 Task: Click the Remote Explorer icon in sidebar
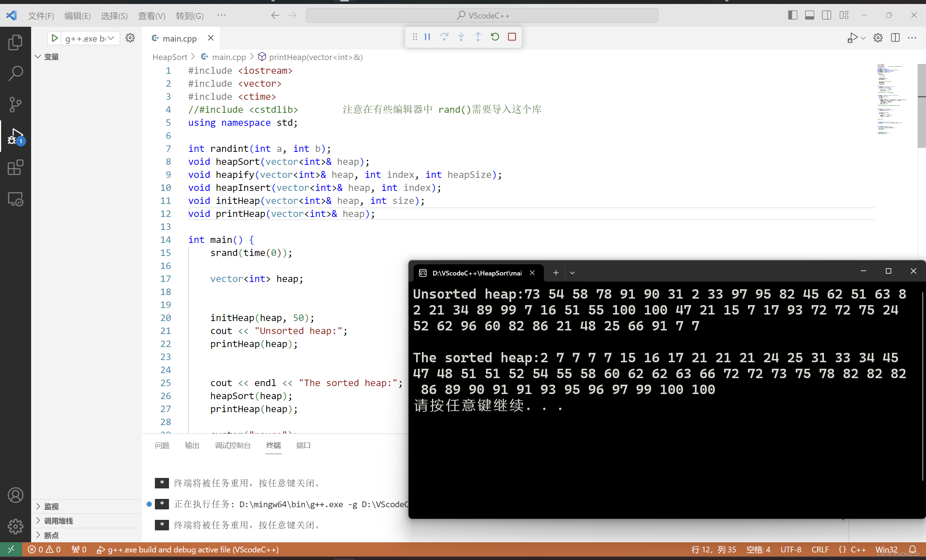pyautogui.click(x=15, y=199)
